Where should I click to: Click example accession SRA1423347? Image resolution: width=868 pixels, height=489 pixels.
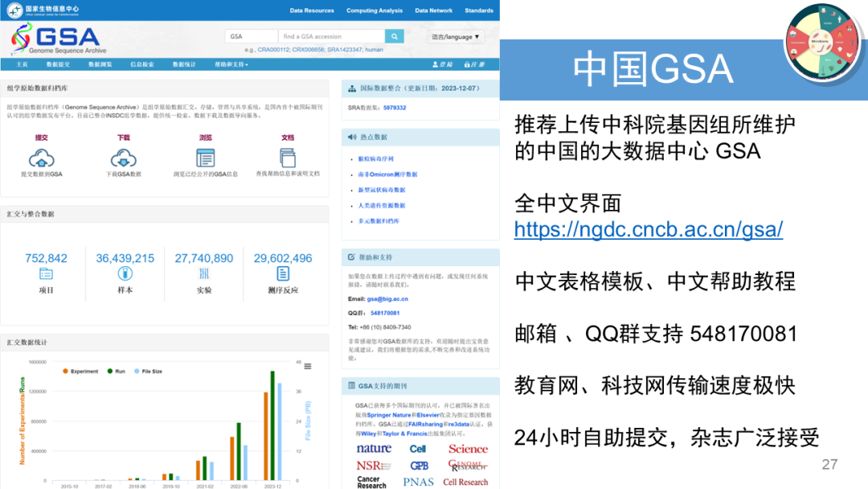pyautogui.click(x=344, y=50)
